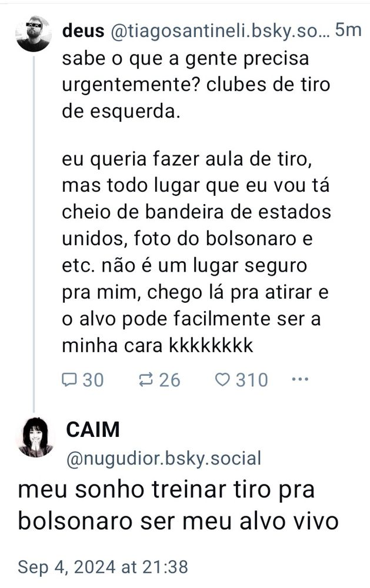
Task: Click the vertical thread connector line
Action: (x=34, y=233)
